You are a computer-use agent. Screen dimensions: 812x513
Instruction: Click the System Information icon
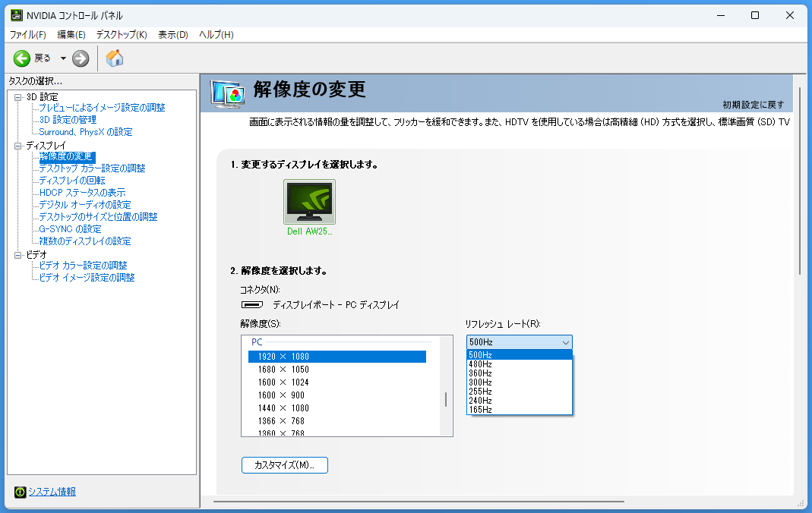click(20, 492)
